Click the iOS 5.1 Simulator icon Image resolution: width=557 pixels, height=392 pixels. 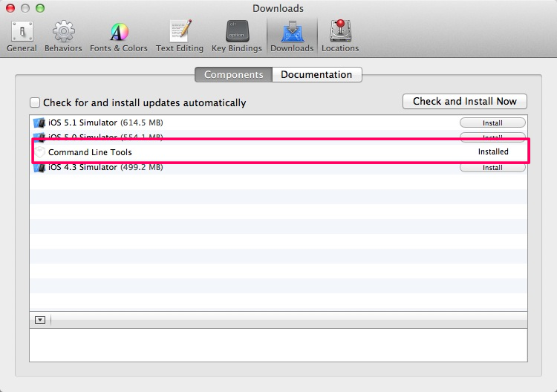pos(39,122)
